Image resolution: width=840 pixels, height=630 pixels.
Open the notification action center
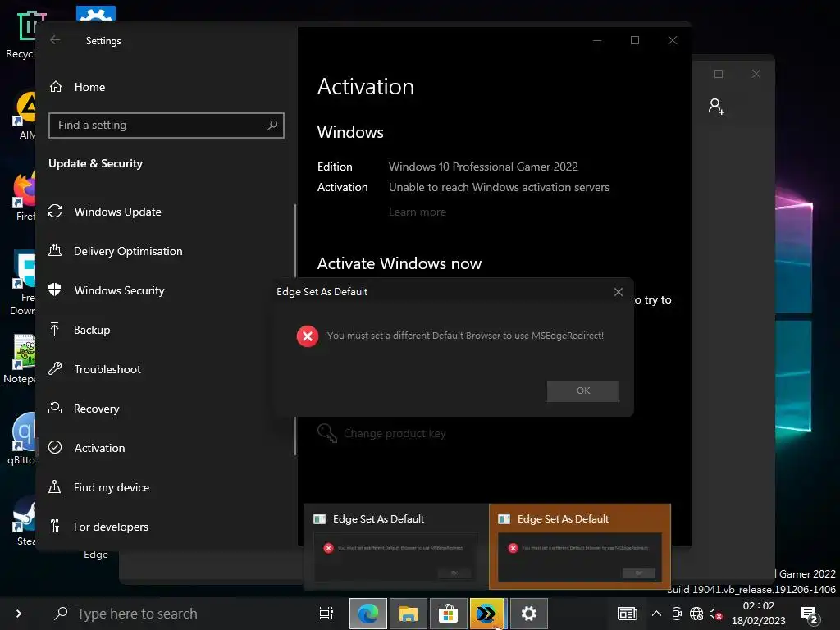coord(809,615)
